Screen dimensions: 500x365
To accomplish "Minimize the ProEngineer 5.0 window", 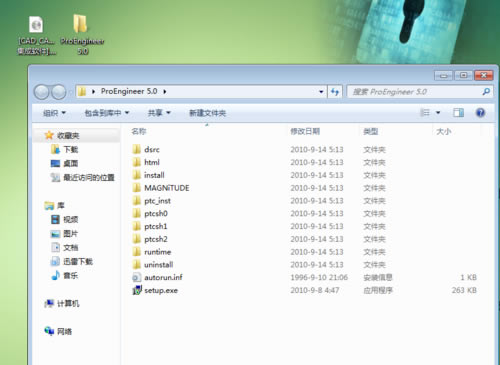I will 443,75.
